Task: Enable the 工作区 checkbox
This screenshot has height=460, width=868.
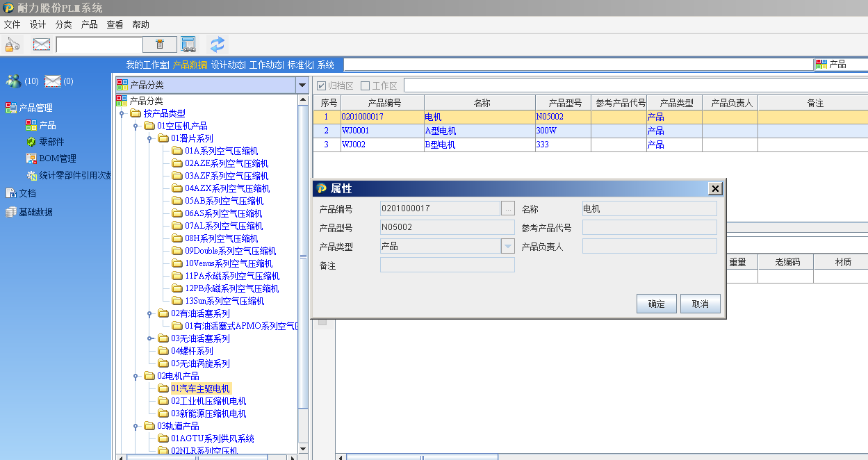Action: pos(366,85)
